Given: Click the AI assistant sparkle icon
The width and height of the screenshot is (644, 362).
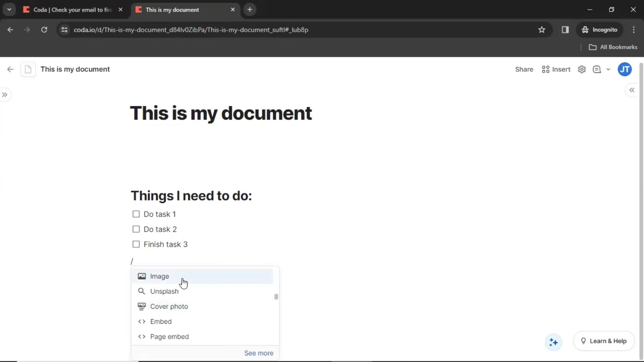Looking at the screenshot, I should [553, 342].
